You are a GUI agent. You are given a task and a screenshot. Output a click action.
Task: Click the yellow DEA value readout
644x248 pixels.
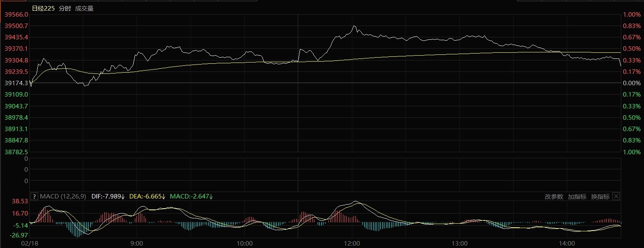[x=147, y=196]
